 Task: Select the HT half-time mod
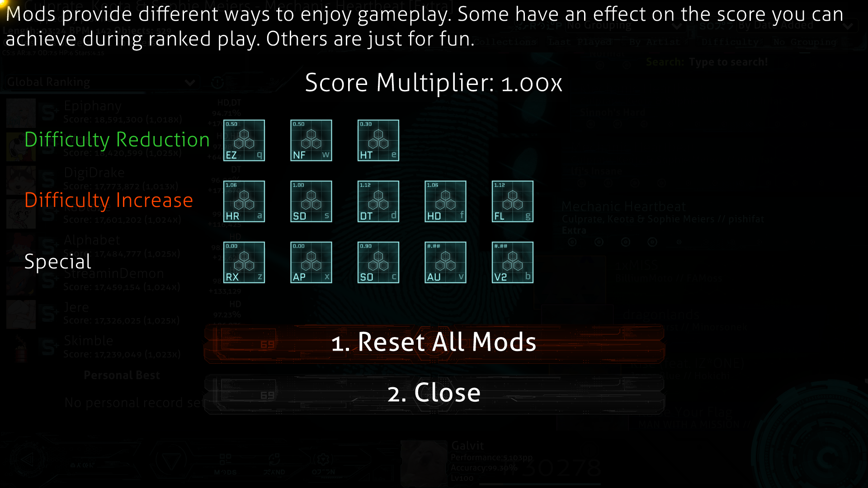[x=378, y=140]
